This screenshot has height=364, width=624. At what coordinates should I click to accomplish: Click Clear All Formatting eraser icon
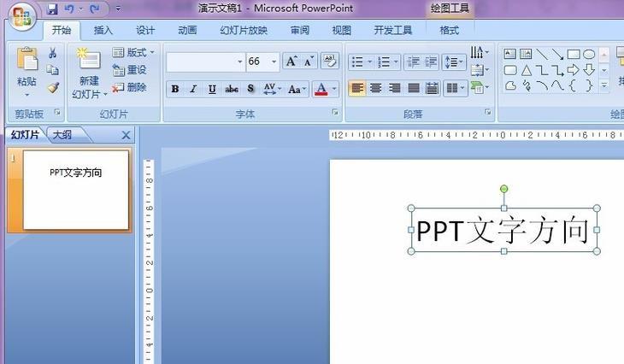tap(330, 62)
